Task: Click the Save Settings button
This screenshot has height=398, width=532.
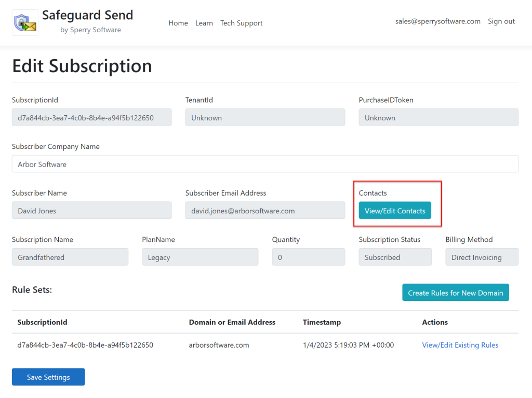Action: pos(48,377)
